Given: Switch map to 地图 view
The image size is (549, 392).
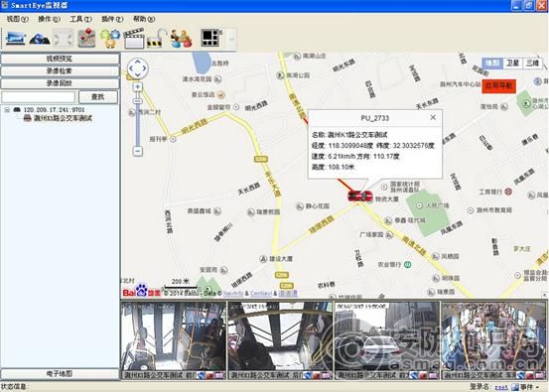Looking at the screenshot, I should 492,63.
